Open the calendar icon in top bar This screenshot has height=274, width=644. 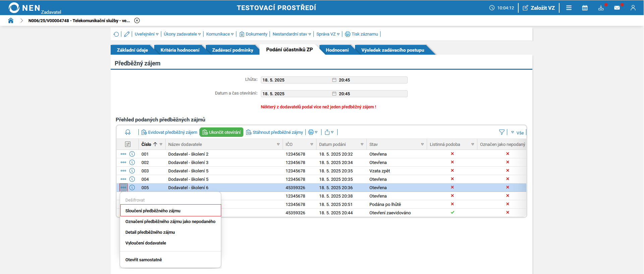(x=585, y=8)
